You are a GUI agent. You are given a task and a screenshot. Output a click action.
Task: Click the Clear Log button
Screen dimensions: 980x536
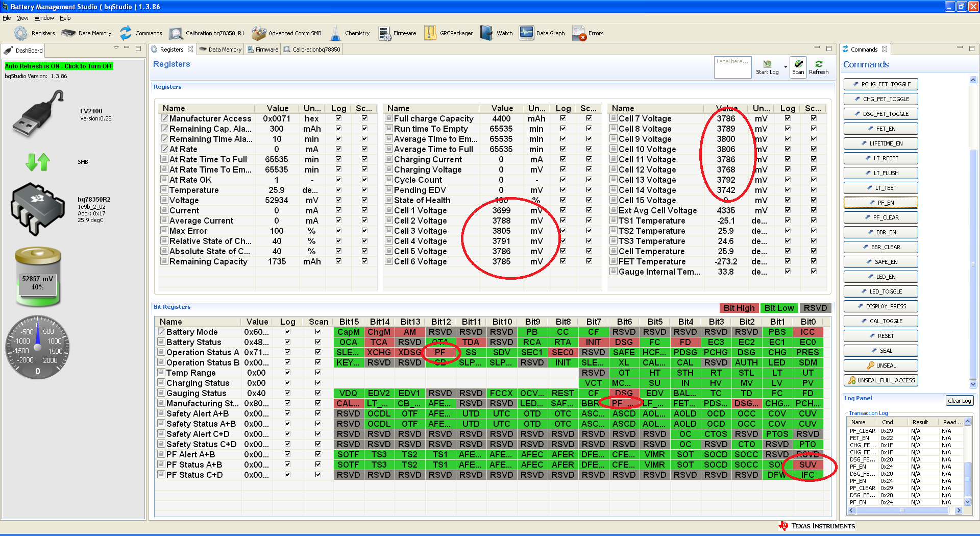click(960, 401)
